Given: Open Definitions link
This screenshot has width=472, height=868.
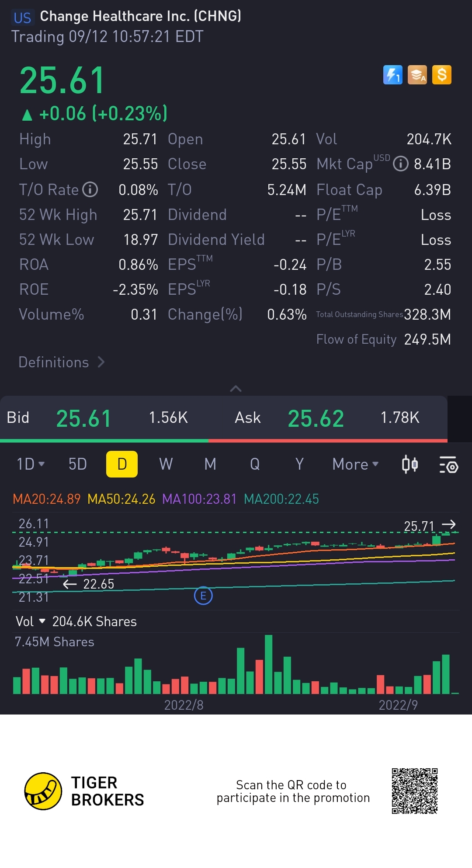Looking at the screenshot, I should tap(62, 362).
